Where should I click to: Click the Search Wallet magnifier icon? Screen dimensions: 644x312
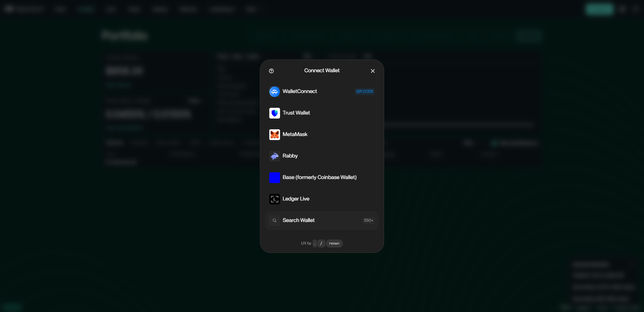coord(275,221)
